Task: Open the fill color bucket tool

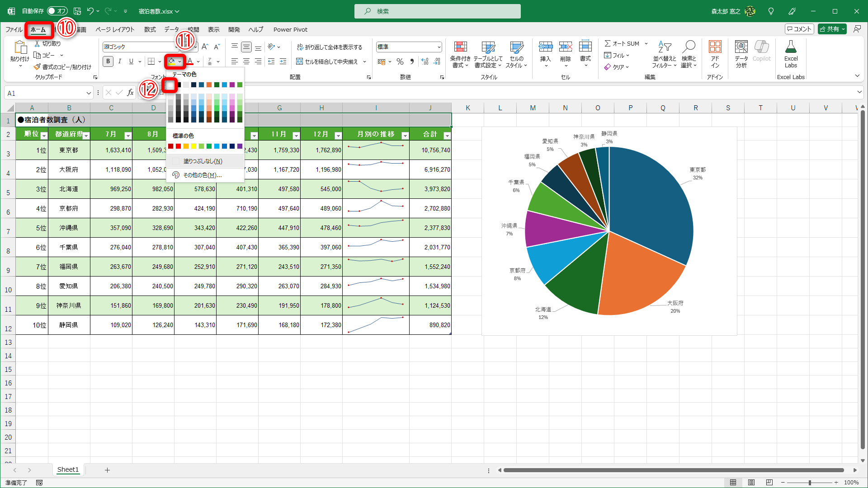Action: click(x=172, y=61)
